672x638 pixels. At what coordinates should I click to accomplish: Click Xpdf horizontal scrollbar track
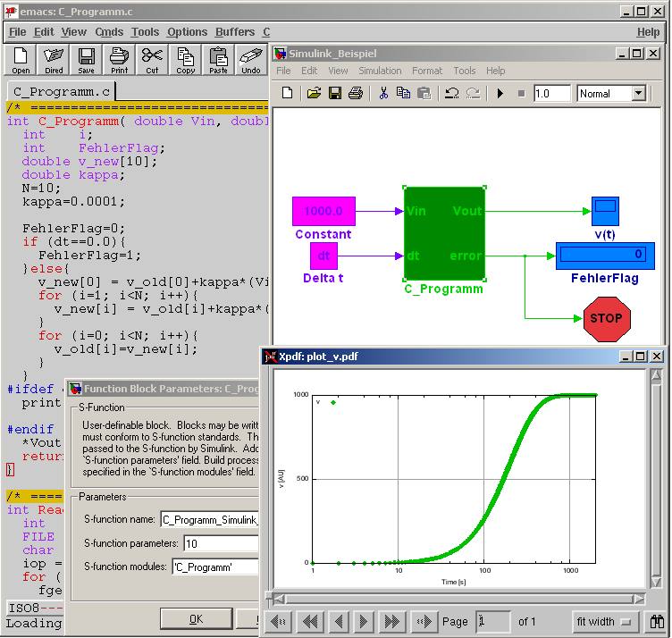(x=458, y=599)
